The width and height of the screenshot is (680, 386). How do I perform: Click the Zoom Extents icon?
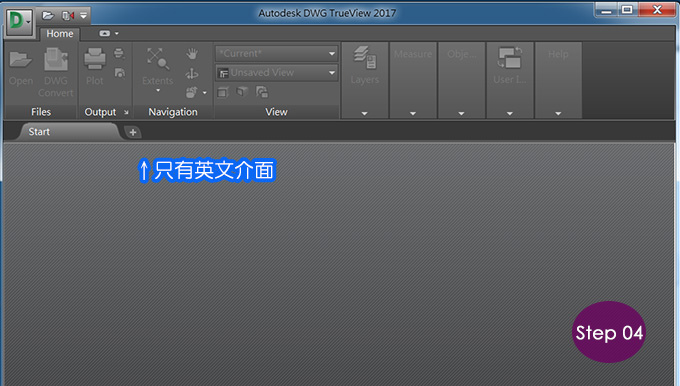(x=158, y=59)
